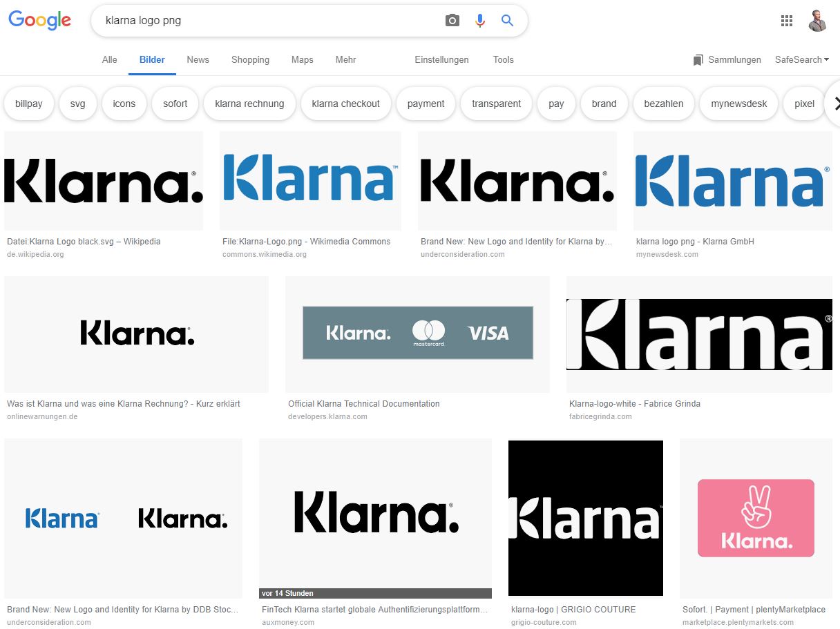Open Tools filter options

[x=503, y=60]
